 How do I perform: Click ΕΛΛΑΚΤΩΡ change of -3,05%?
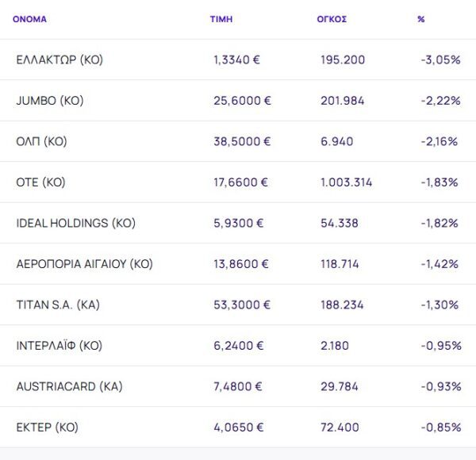441,59
